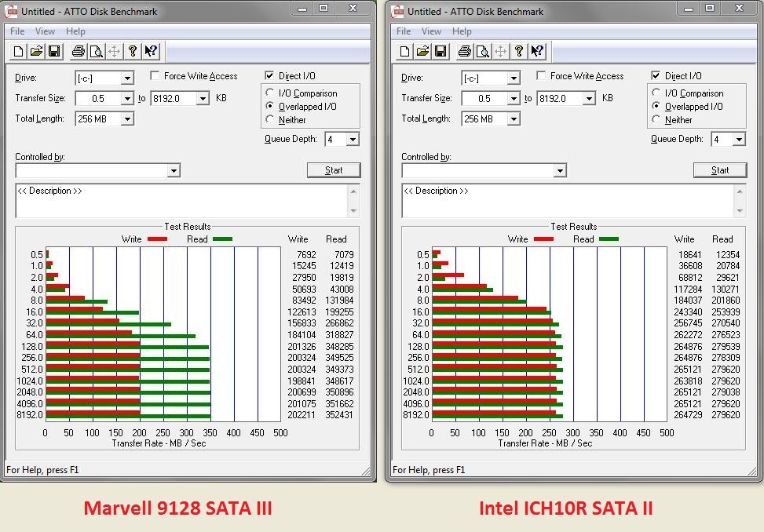764x532 pixels.
Task: Open Print Preview in right window toolbar
Action: (482, 52)
